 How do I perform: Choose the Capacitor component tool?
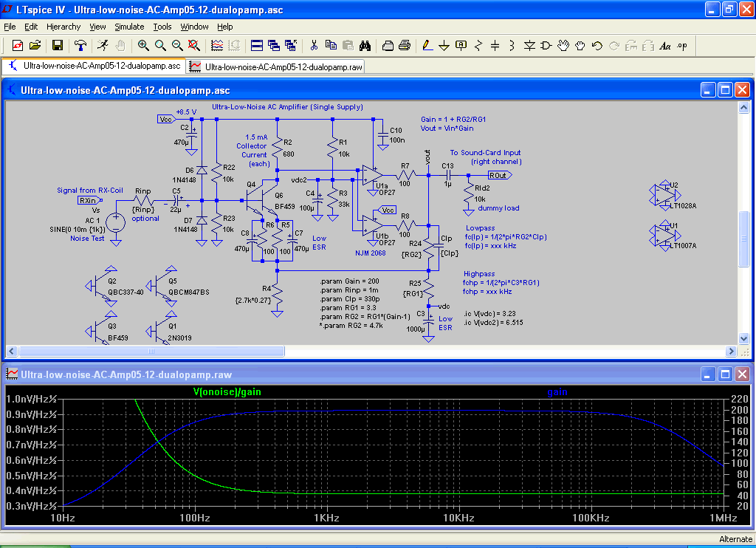495,46
